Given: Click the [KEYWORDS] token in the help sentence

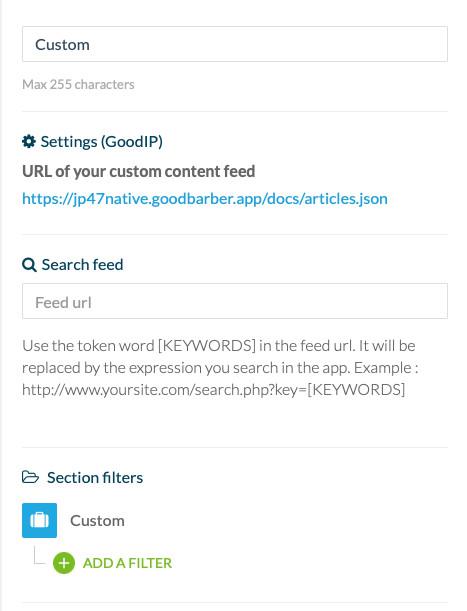Looking at the screenshot, I should coord(207,346).
